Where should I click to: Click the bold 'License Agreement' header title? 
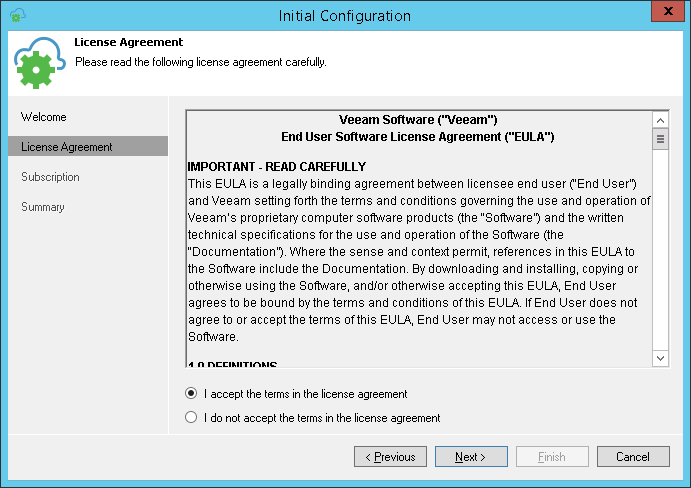click(128, 42)
